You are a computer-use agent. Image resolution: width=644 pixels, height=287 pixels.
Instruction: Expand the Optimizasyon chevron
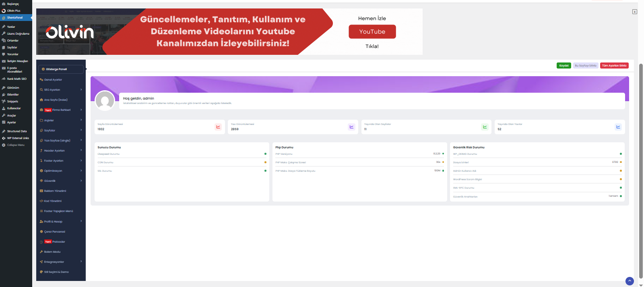[x=81, y=171]
